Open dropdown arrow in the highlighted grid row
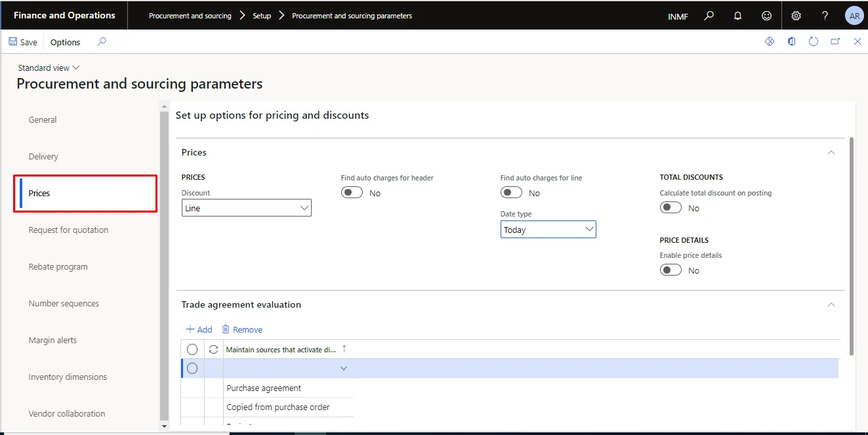 pyautogui.click(x=343, y=369)
